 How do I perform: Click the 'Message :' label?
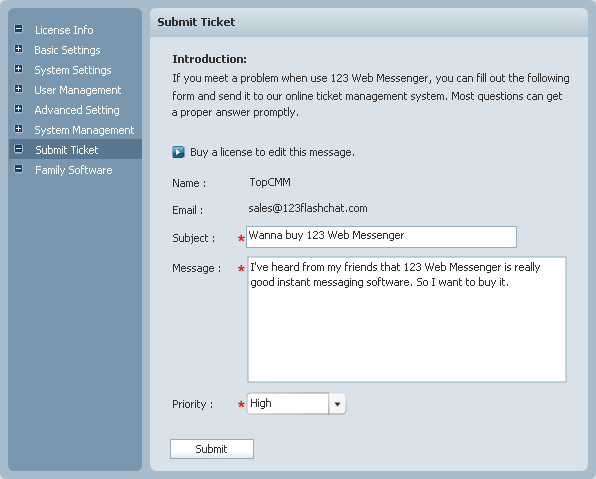click(197, 268)
